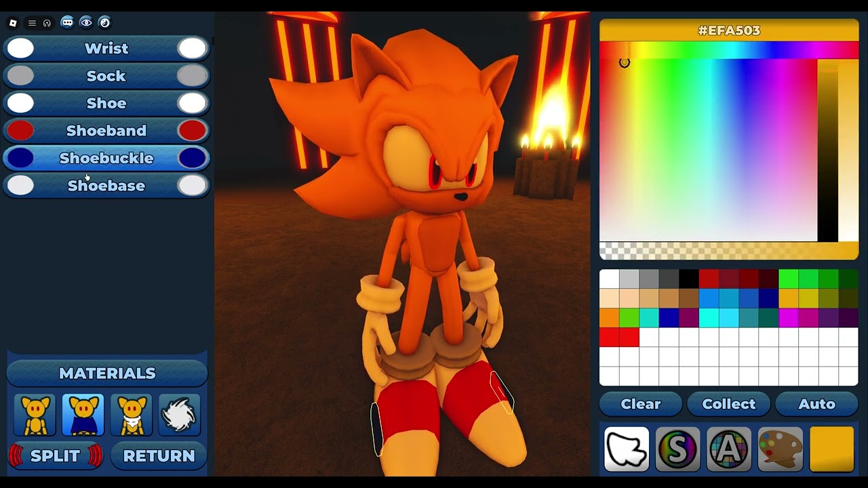Image resolution: width=868 pixels, height=488 pixels.
Task: Click left navy circle of Shoebuckle row
Action: [x=20, y=158]
